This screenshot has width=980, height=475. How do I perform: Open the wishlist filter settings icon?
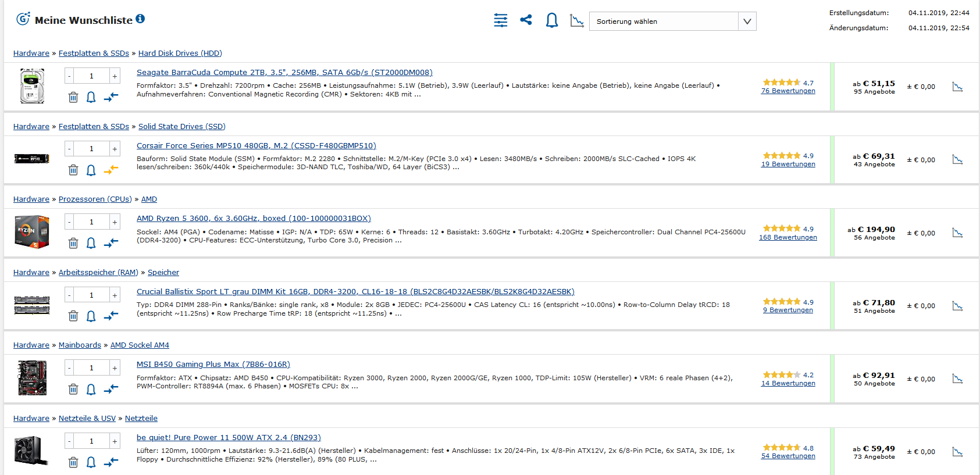pos(501,20)
